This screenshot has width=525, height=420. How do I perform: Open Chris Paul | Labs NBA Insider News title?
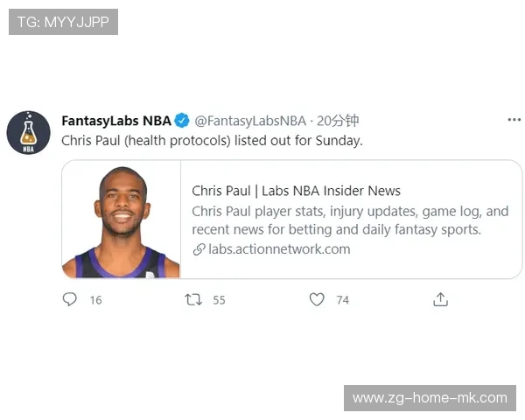tap(296, 191)
